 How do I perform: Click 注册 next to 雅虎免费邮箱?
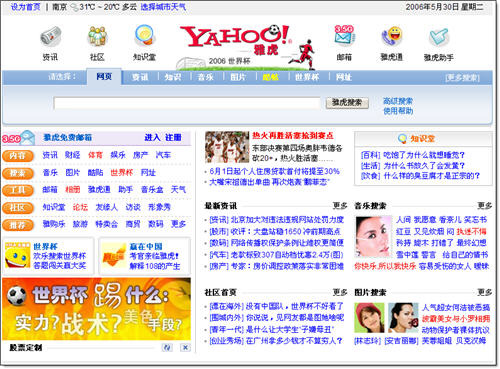[x=173, y=137]
